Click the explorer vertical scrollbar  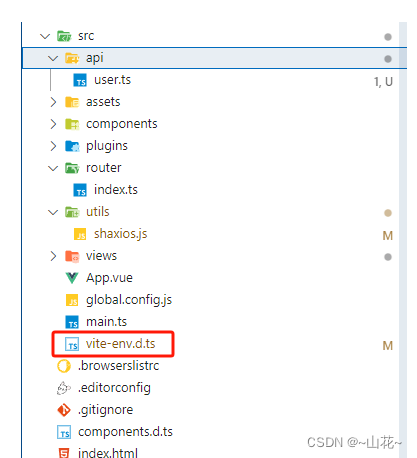tap(403, 240)
